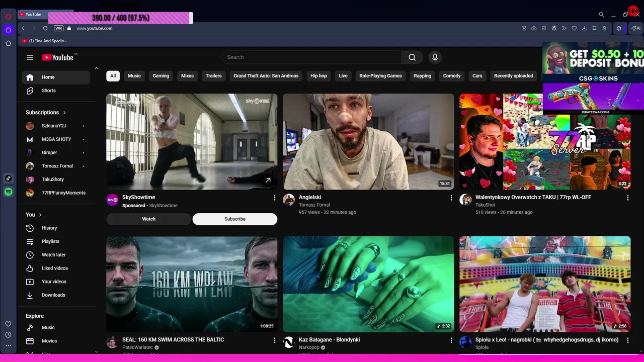
Task: Open the page translate icon
Action: click(x=554, y=28)
